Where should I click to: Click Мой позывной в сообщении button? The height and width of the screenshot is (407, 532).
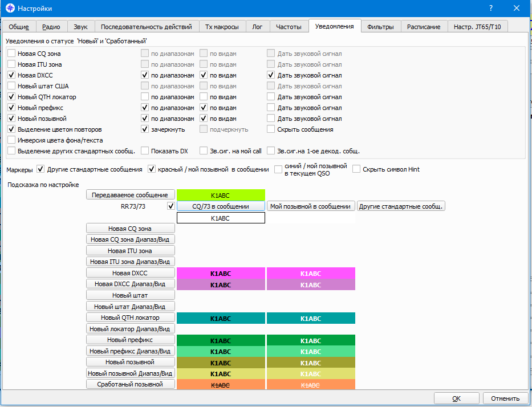pos(310,206)
